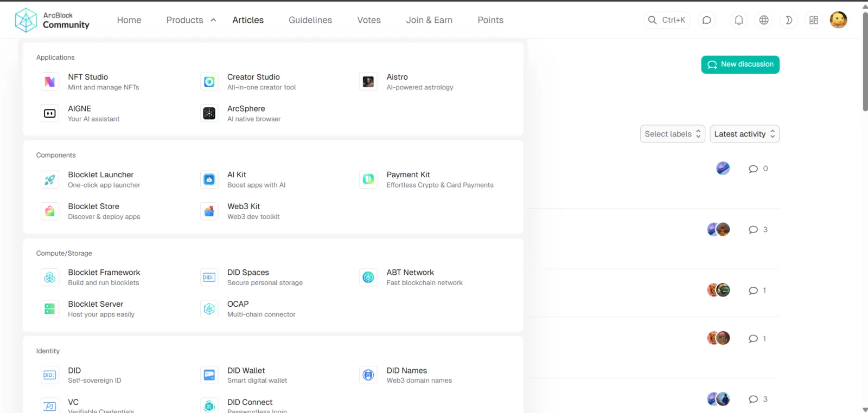Click the ABT Network link text
The height and width of the screenshot is (413, 868).
point(410,273)
